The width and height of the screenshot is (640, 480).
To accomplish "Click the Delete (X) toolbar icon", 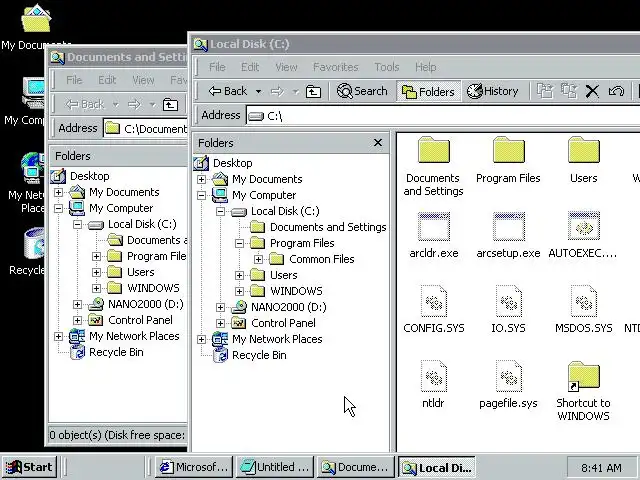I will [x=592, y=91].
